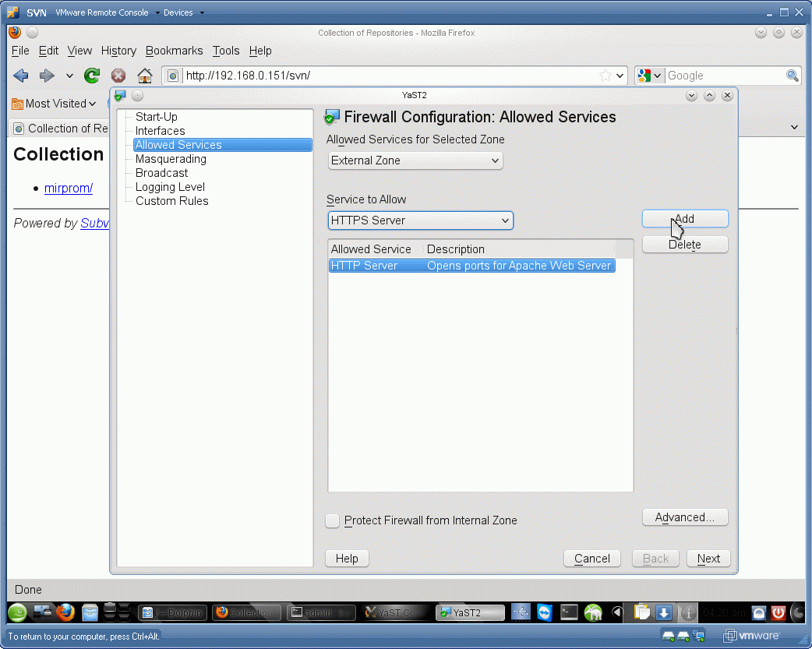
Task: Open the clipboard (Klipper) tray icon
Action: (641, 612)
